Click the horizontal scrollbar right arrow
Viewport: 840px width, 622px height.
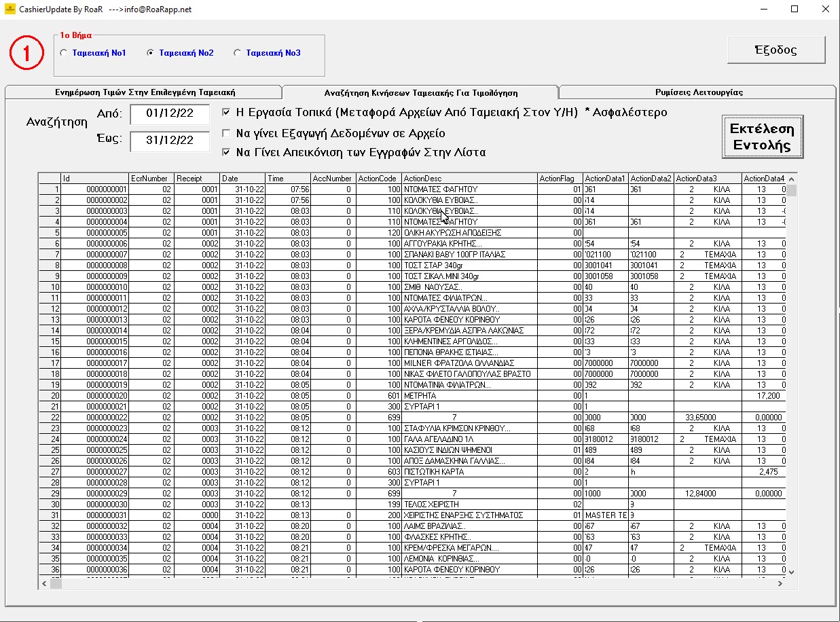point(780,583)
